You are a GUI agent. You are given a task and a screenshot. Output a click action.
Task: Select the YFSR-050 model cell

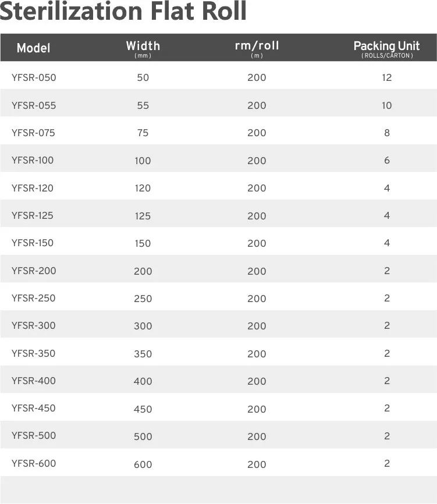click(34, 77)
